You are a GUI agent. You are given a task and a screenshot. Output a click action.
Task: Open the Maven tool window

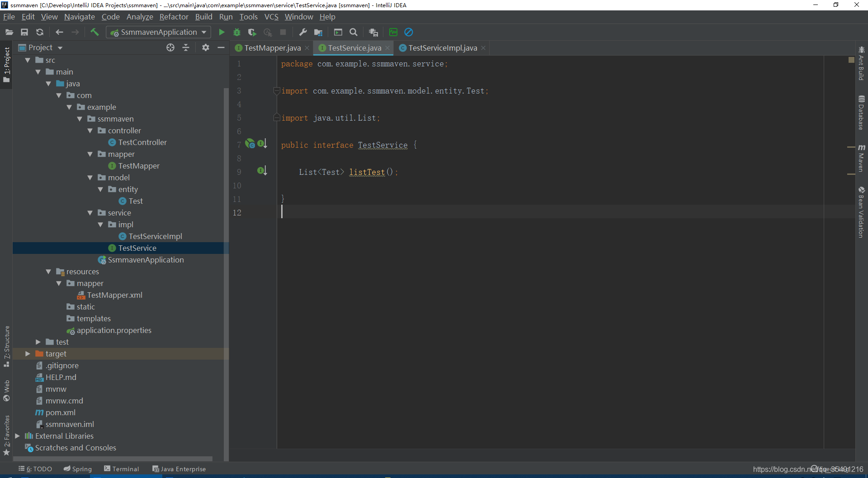(861, 159)
